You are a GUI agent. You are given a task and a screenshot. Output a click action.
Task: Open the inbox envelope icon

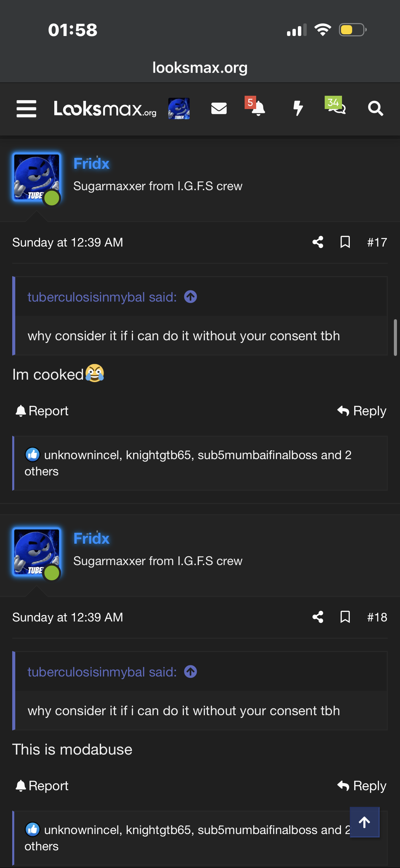tap(219, 109)
